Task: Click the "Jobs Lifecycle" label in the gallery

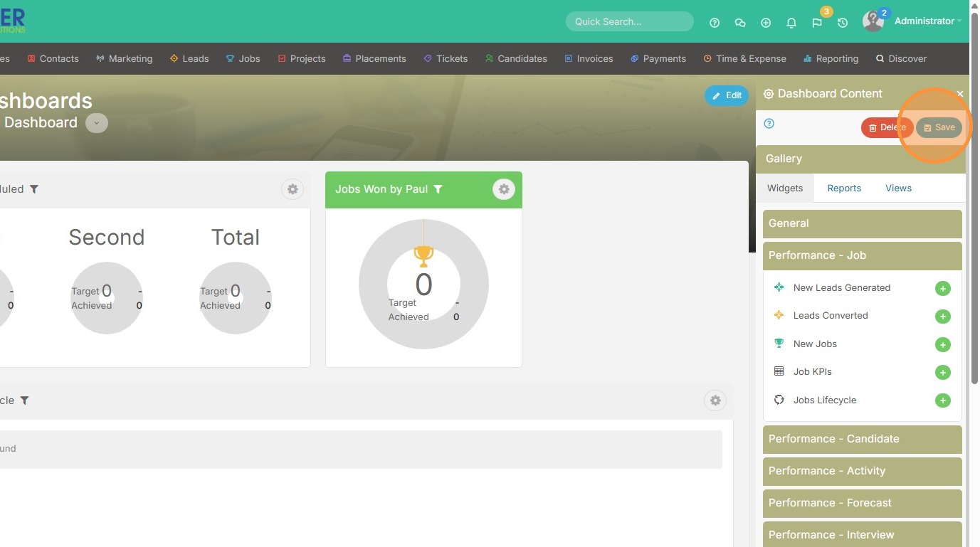Action: pyautogui.click(x=825, y=400)
